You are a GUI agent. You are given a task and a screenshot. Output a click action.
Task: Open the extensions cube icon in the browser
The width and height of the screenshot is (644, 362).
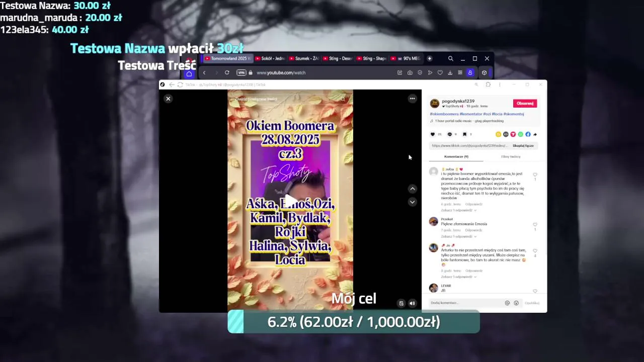(x=484, y=73)
